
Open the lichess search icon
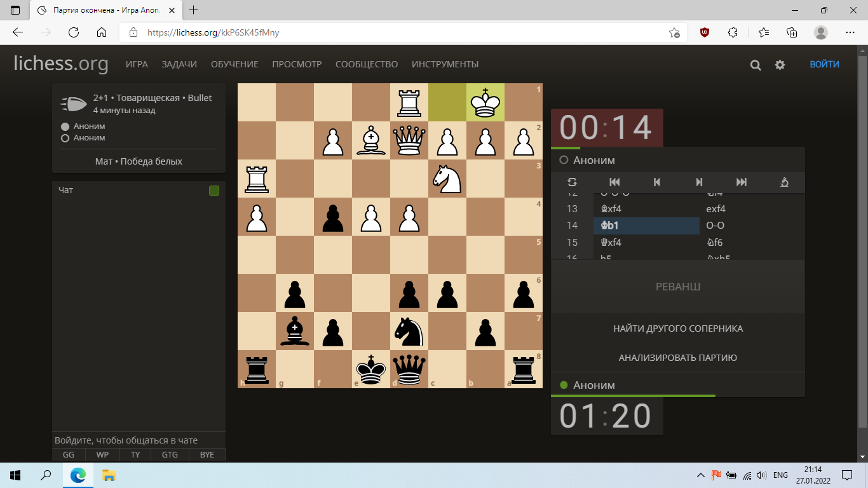click(x=756, y=65)
